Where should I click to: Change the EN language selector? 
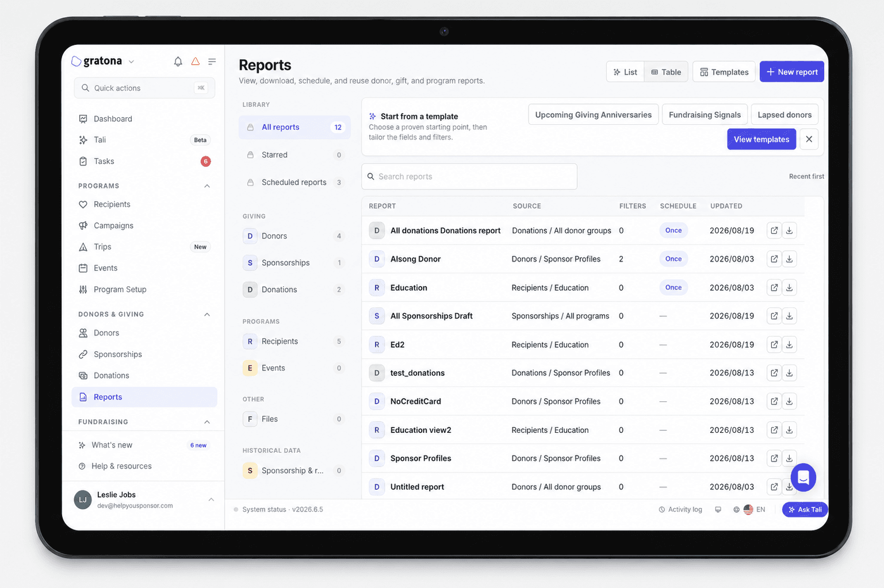coord(750,510)
